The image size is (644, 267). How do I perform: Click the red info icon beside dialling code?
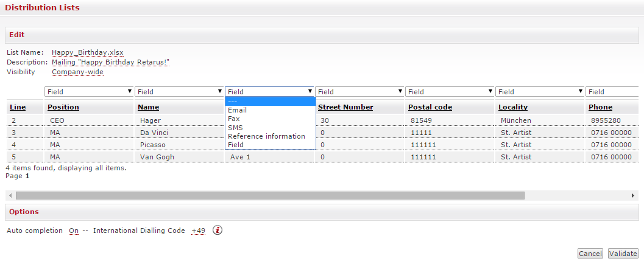coord(217,231)
